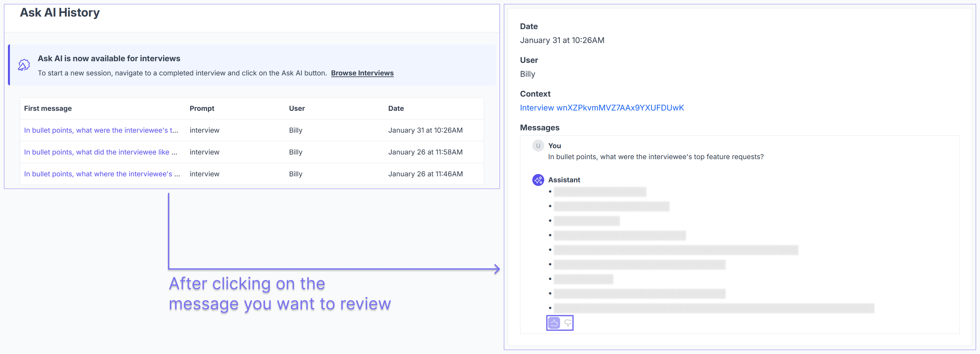Viewport: 980px width, 354px height.
Task: Click the You user avatar icon
Action: [538, 146]
